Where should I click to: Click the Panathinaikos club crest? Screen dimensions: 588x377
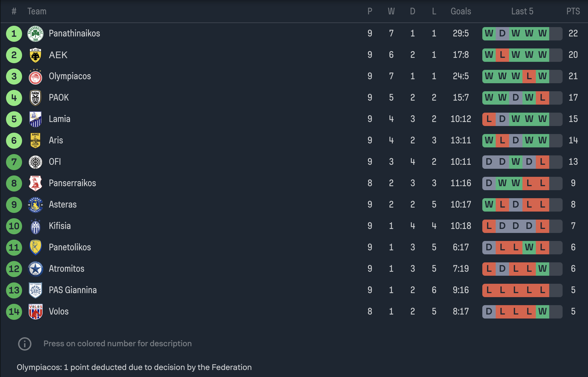point(35,33)
